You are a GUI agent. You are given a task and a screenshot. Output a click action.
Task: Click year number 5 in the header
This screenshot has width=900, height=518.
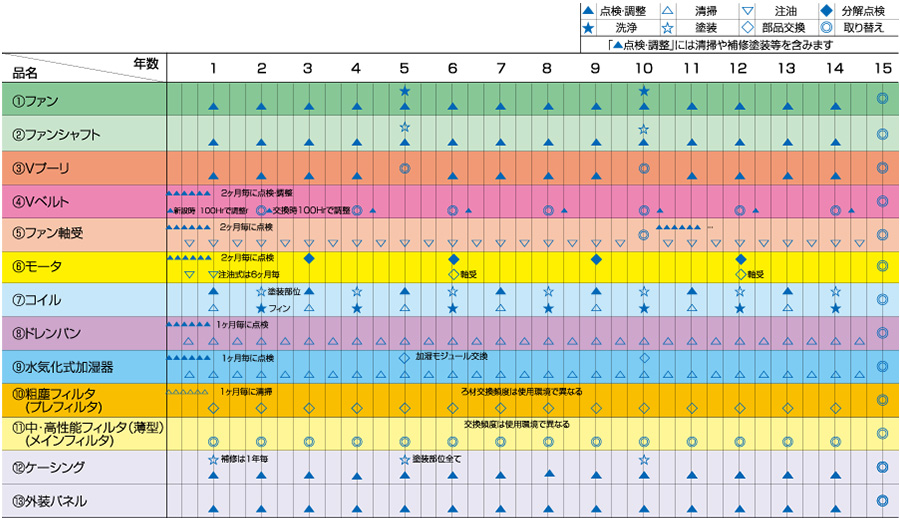tap(405, 68)
